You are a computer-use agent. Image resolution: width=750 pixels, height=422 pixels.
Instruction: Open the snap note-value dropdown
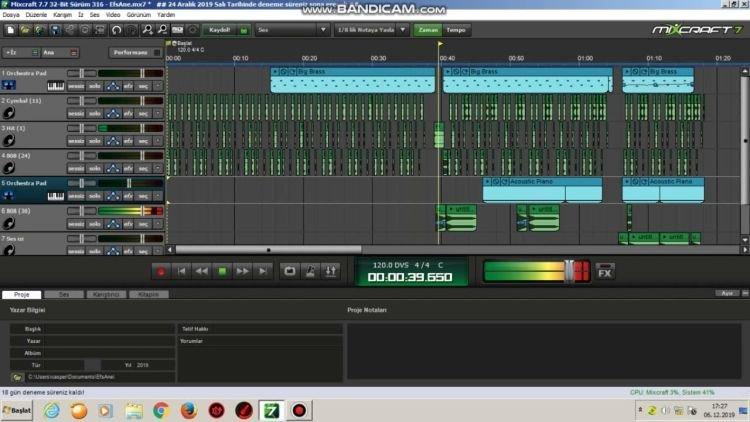372,30
